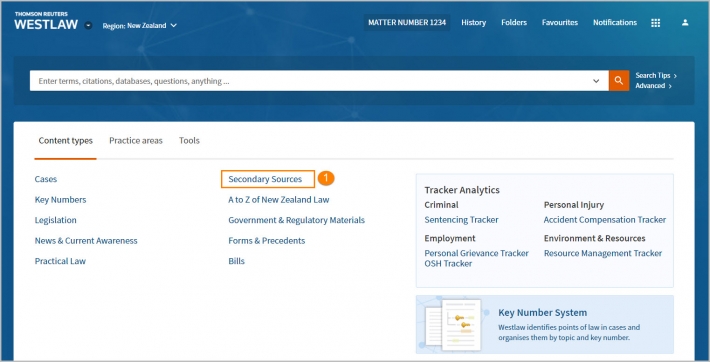Open Forms & Precedents link
710x362 pixels.
click(x=267, y=241)
